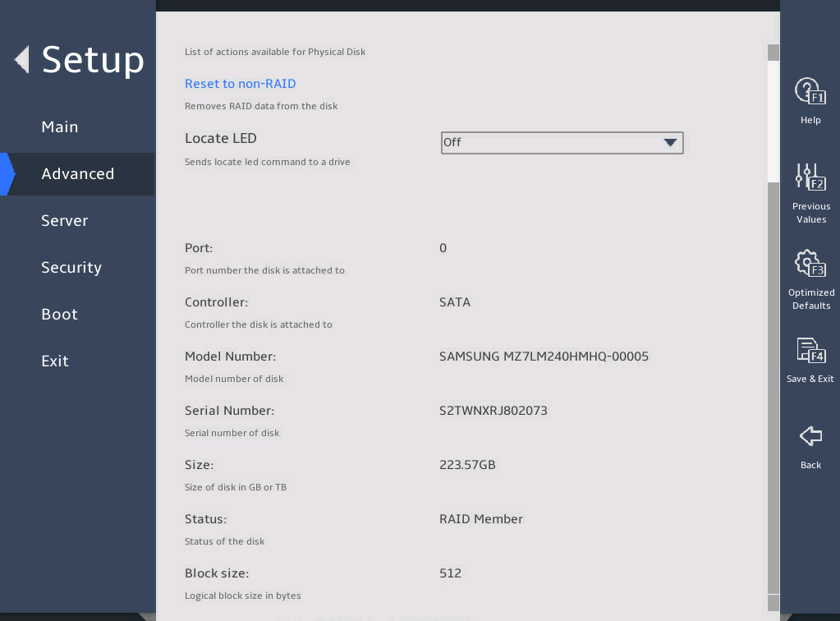The height and width of the screenshot is (621, 840).
Task: Click the Status: label
Action: (206, 519)
